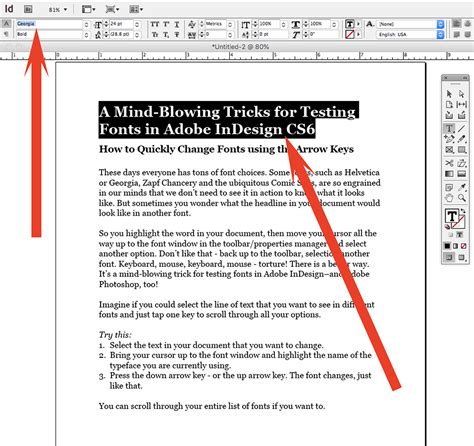Image resolution: width=474 pixels, height=446 pixels.
Task: Click the Apply Color black swatch
Action: [x=447, y=246]
